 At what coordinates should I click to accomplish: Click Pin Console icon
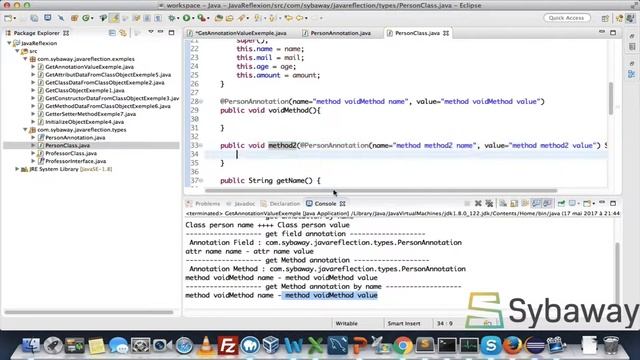point(561,203)
